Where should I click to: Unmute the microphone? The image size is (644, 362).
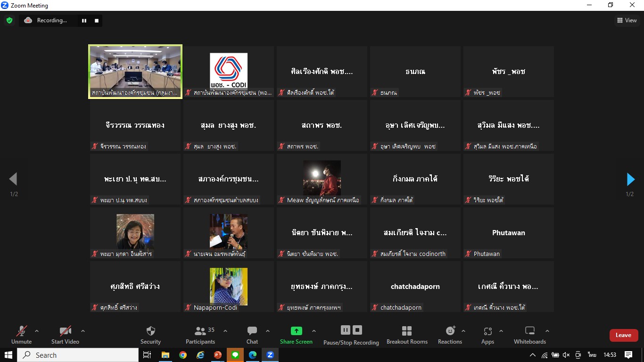click(22, 335)
